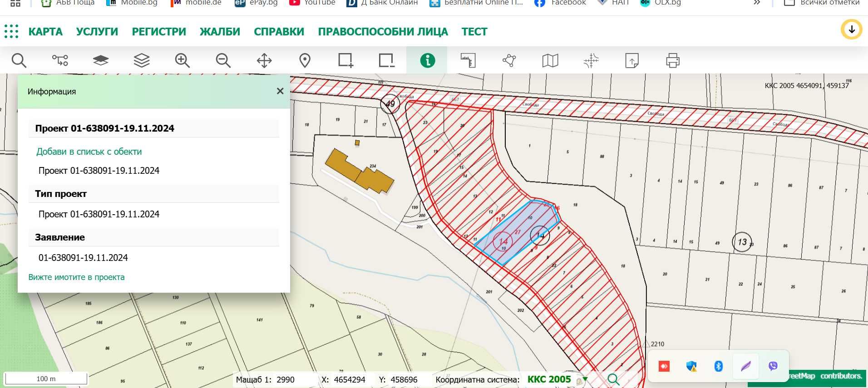The width and height of the screenshot is (868, 388).
Task: Select the polygon drawing tool
Action: (509, 60)
